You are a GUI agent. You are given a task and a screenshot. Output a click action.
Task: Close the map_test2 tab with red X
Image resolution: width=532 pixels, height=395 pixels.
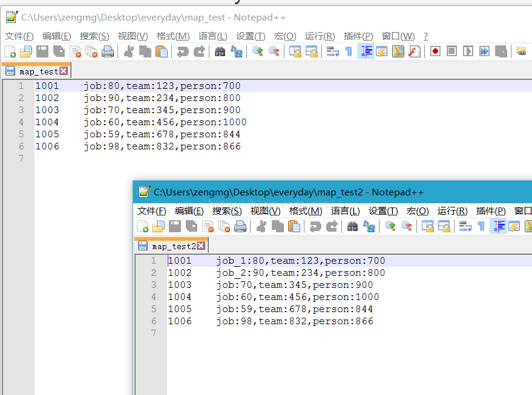(201, 246)
